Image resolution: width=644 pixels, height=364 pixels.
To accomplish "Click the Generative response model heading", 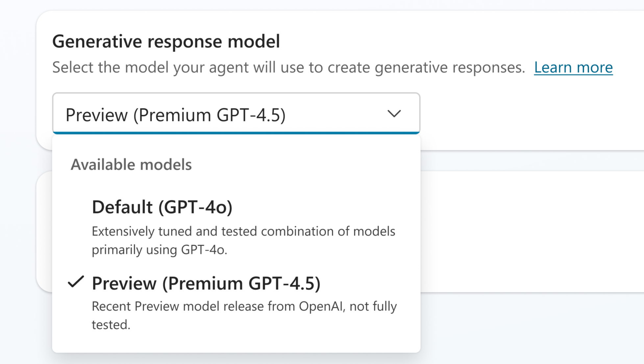I will point(166,41).
